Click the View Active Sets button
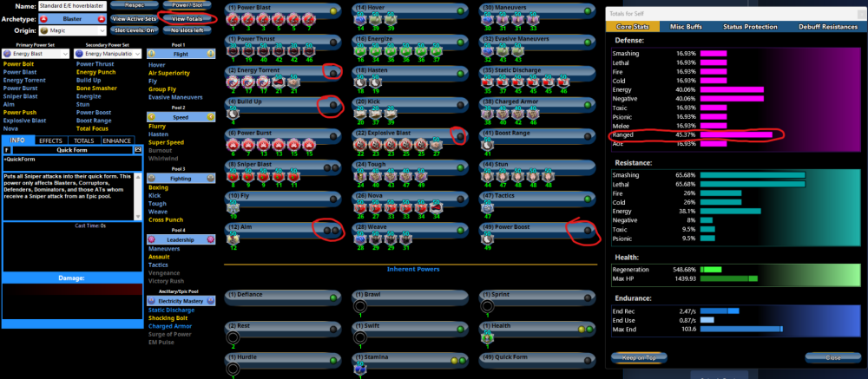Screen dimensions: 868x379 pos(134,18)
